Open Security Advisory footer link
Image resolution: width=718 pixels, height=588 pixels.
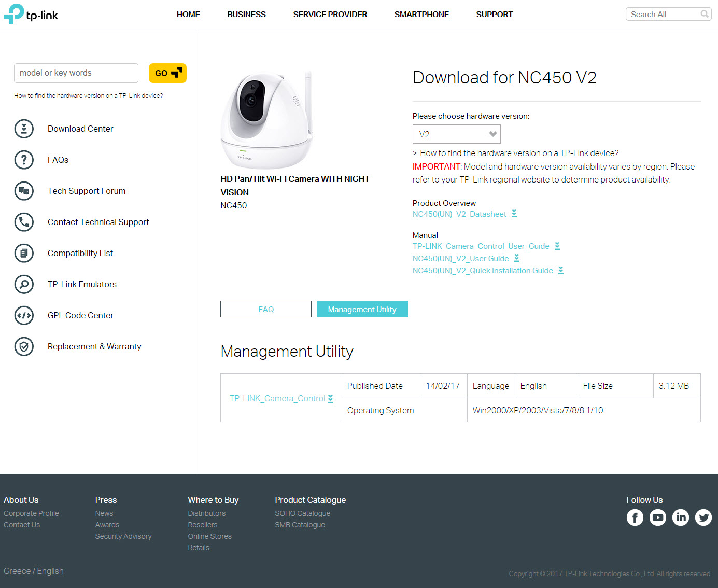click(x=123, y=536)
